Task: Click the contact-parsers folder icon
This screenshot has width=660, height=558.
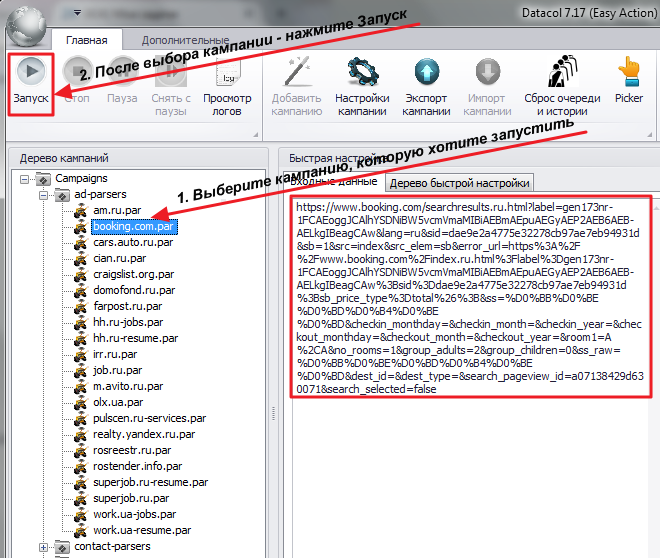Action: coord(62,547)
